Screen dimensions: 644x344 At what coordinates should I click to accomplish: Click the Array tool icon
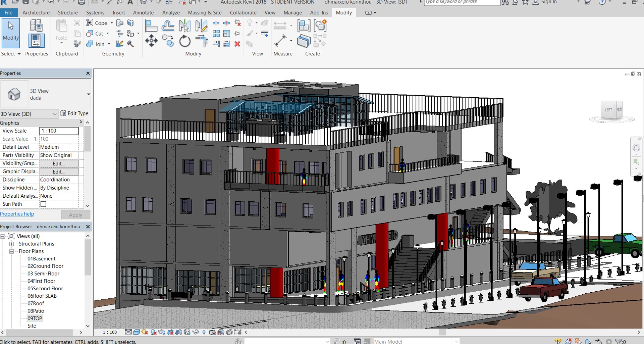(x=216, y=34)
